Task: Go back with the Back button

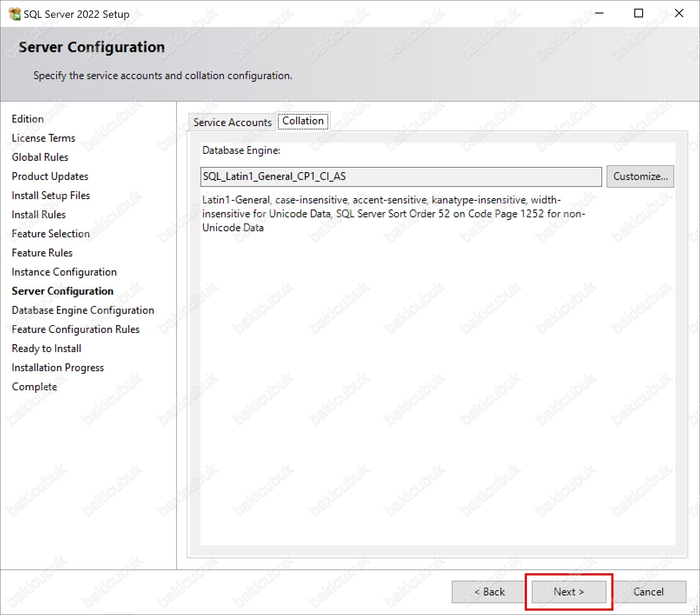Action: coord(489,592)
